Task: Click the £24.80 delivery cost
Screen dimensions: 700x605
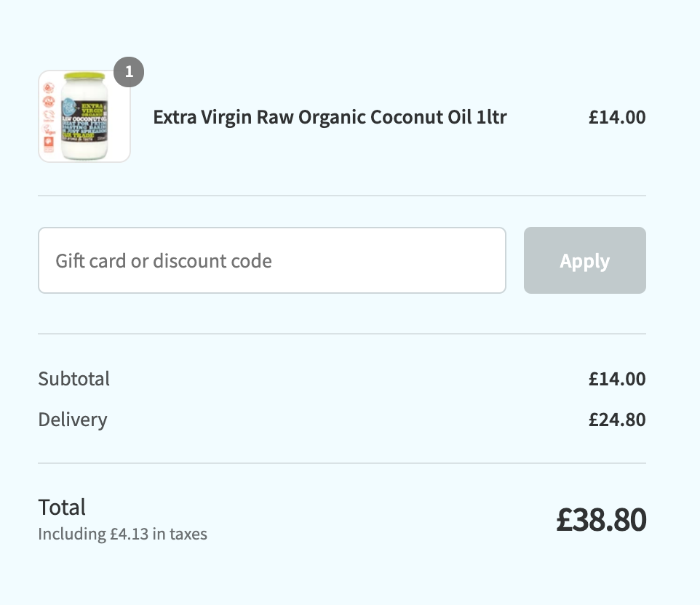Action: point(617,420)
